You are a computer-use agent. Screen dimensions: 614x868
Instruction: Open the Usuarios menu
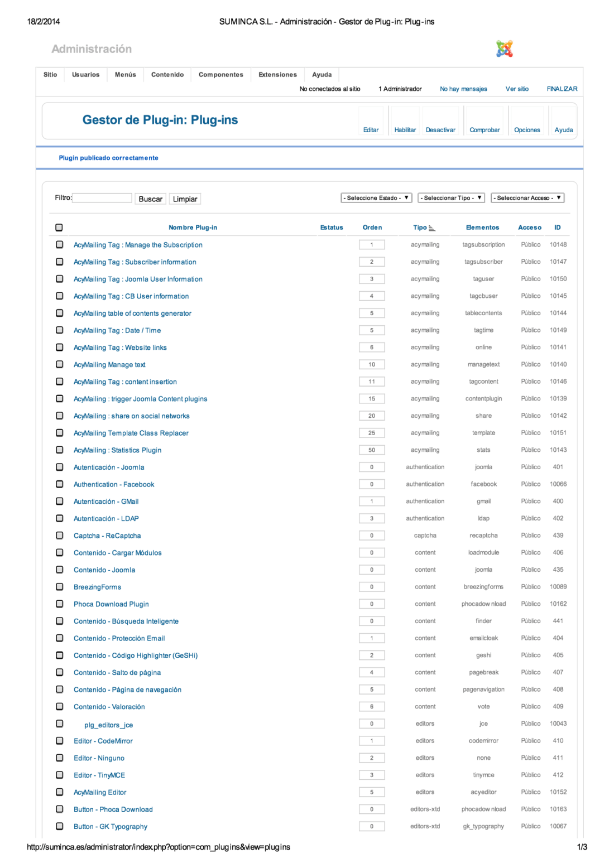point(85,75)
